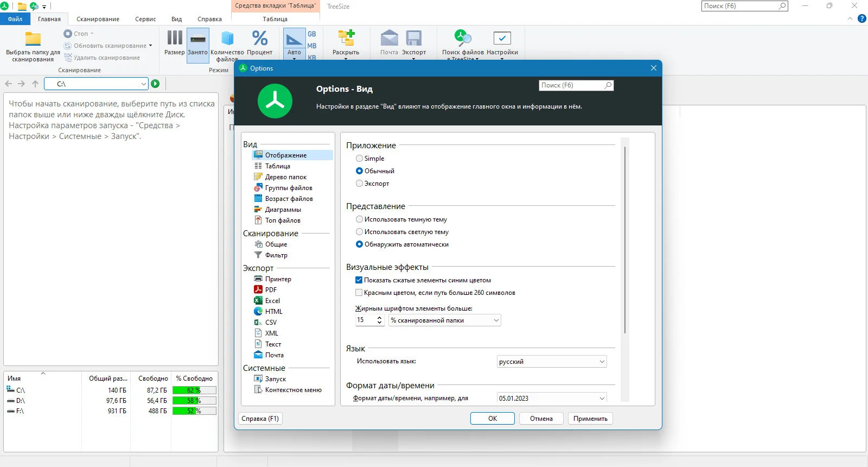The width and height of the screenshot is (868, 467).
Task: Select the Excel export settings item
Action: point(272,301)
